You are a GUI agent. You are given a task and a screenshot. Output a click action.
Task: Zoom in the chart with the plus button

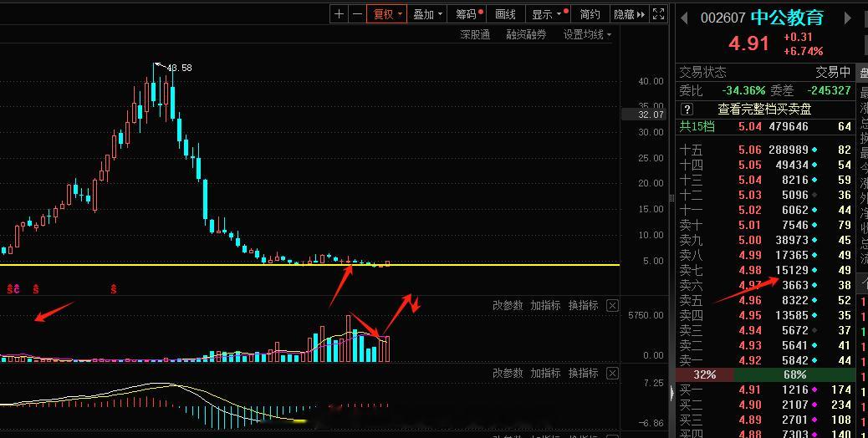tap(340, 14)
